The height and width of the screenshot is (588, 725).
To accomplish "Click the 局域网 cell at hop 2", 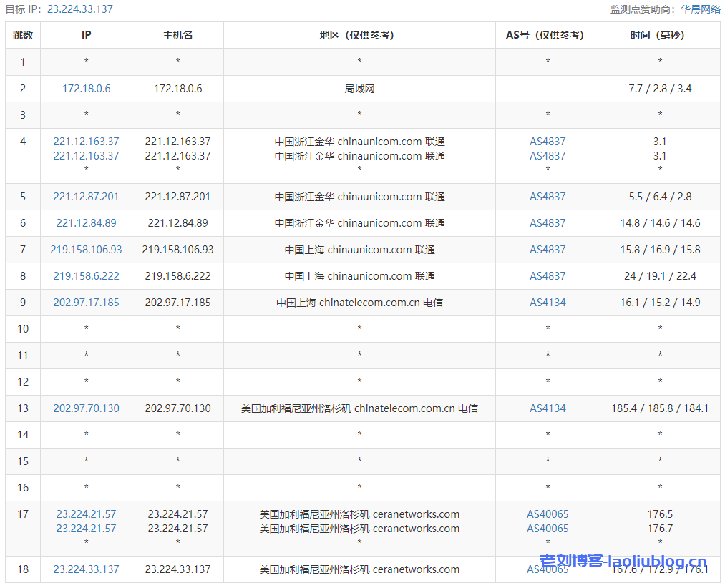I will coord(359,88).
